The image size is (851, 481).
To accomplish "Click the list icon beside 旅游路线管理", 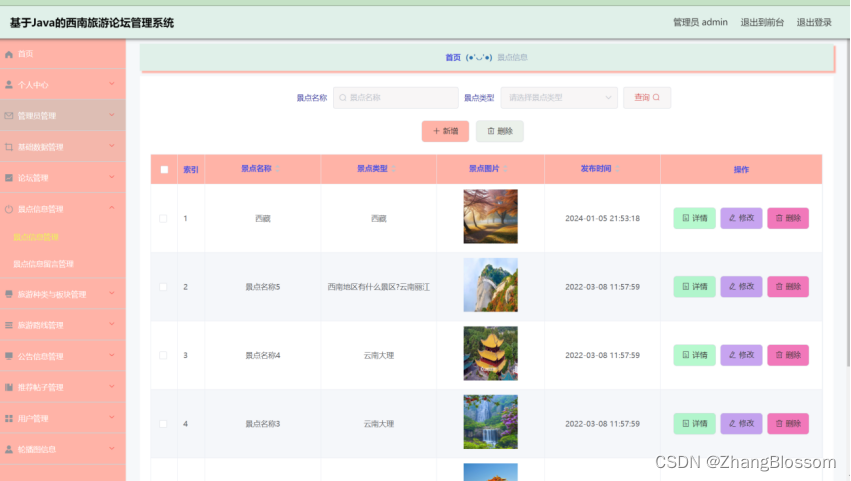I will point(9,325).
